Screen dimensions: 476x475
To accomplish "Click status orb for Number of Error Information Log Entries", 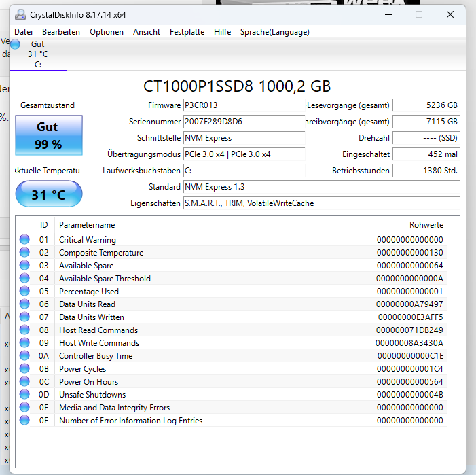I will click(x=24, y=420).
